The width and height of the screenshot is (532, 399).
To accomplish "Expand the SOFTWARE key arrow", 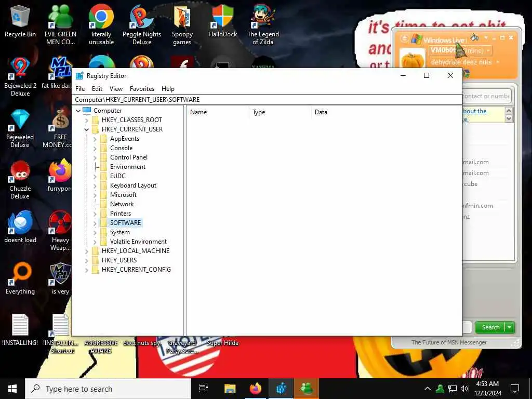I will (95, 223).
